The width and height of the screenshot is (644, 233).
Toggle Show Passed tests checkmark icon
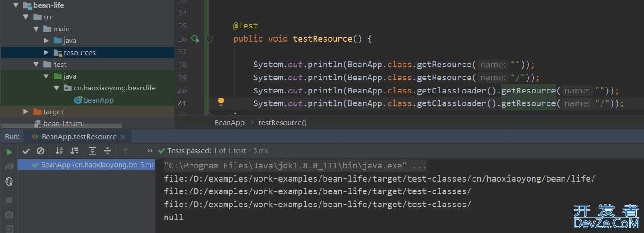click(26, 151)
